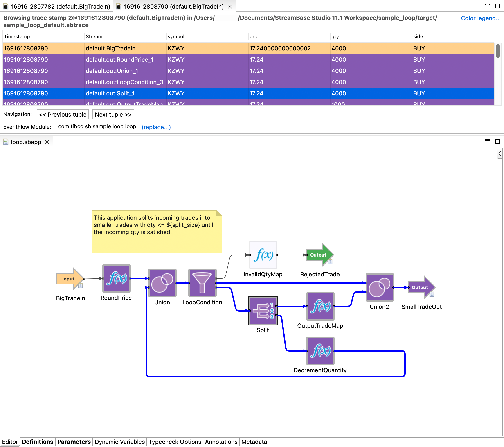The height and width of the screenshot is (447, 504).
Task: Open the Color legend link
Action: pyautogui.click(x=481, y=18)
